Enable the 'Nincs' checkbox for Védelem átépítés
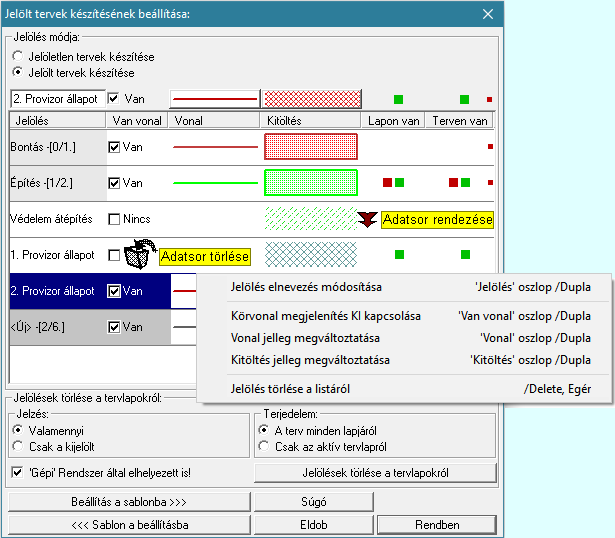This screenshot has width=615, height=538. pos(115,219)
